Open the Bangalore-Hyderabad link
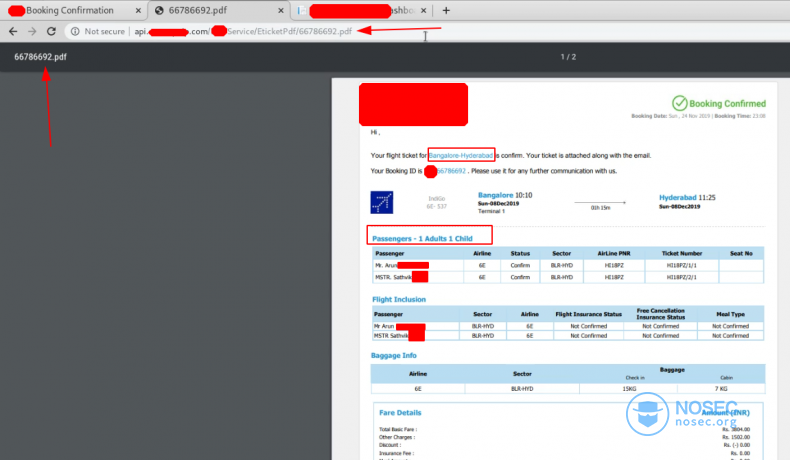 pos(461,155)
